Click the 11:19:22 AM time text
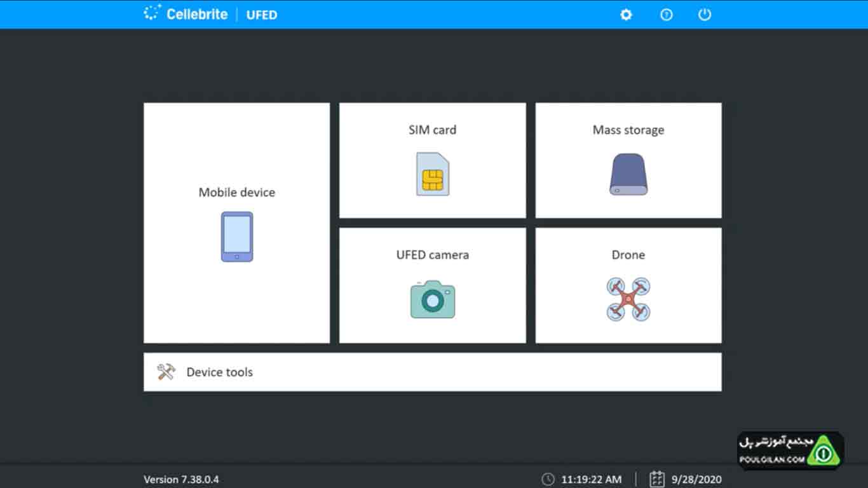The image size is (868, 488). click(592, 480)
